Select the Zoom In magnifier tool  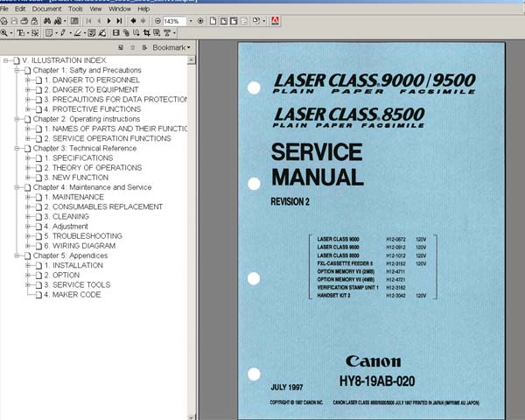tap(4, 33)
